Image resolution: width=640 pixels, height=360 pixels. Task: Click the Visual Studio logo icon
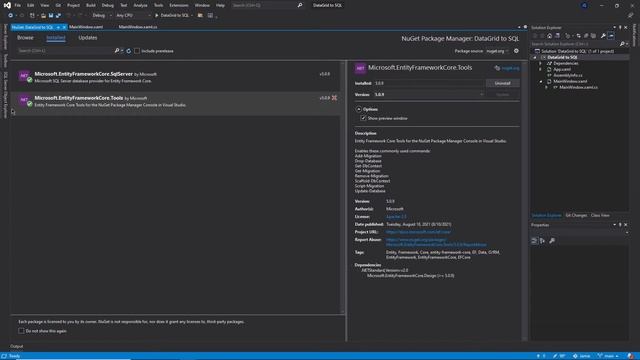(x=7, y=5)
